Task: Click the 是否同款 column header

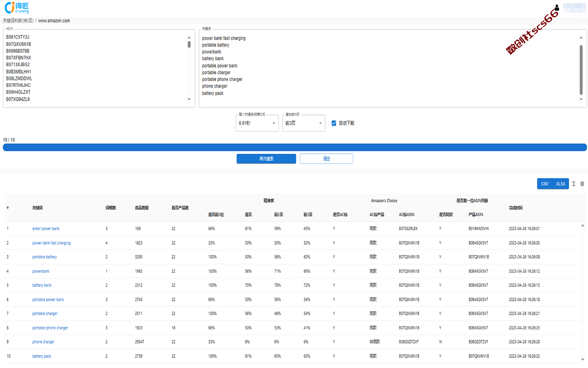Action: [446, 215]
